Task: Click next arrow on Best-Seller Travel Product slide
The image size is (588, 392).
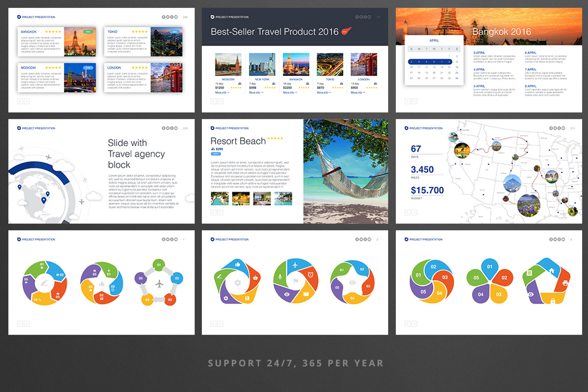Action: point(220,101)
